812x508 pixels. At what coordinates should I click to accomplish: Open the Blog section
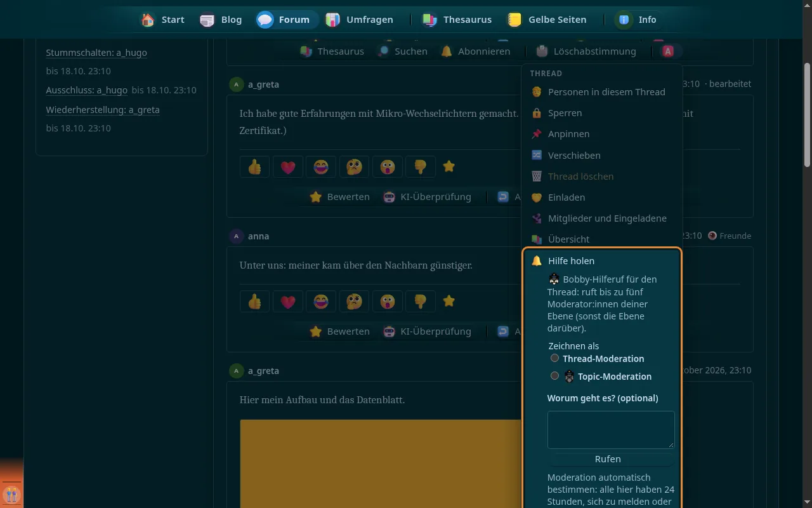[x=221, y=20]
